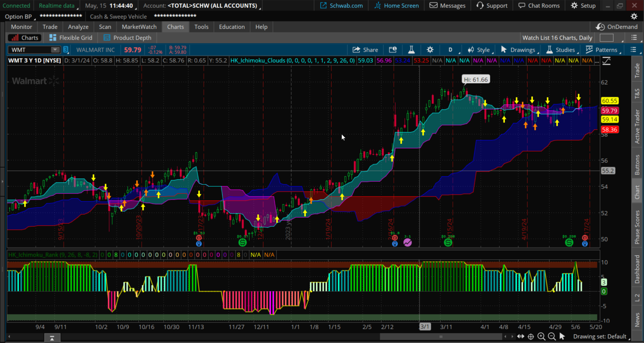Open Messages

(447, 5)
